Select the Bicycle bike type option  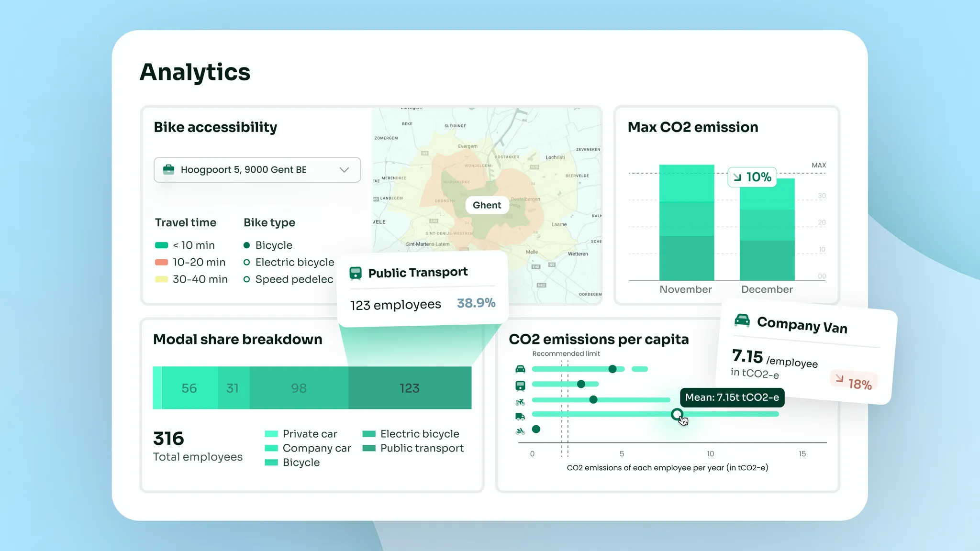pyautogui.click(x=247, y=245)
